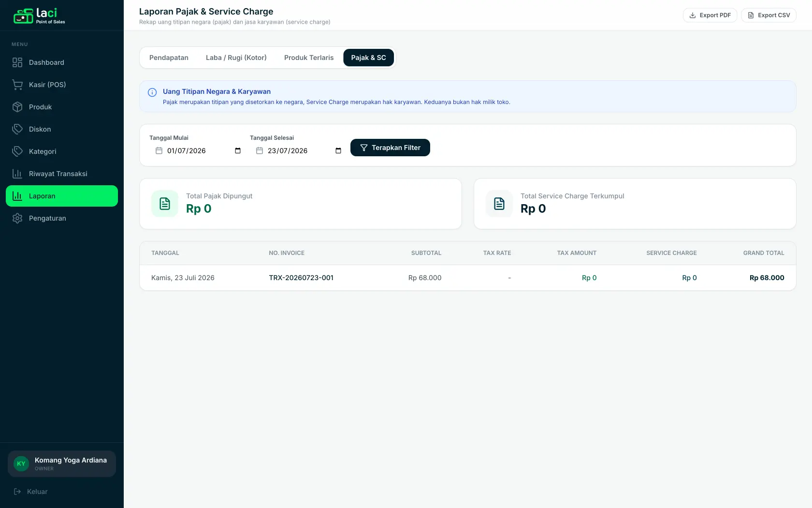Click the subtotal cell Rp 68.000
812x508 pixels.
(425, 278)
